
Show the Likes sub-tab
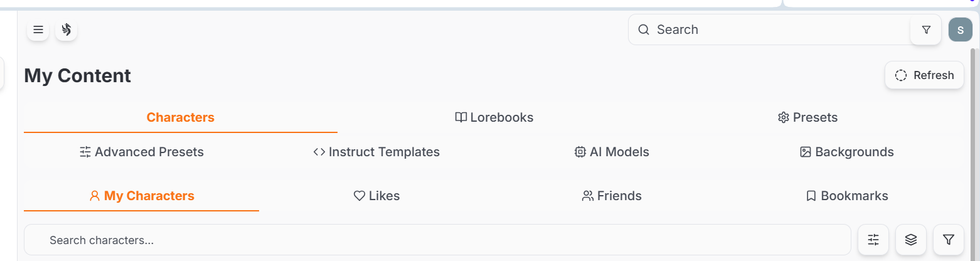pos(376,196)
